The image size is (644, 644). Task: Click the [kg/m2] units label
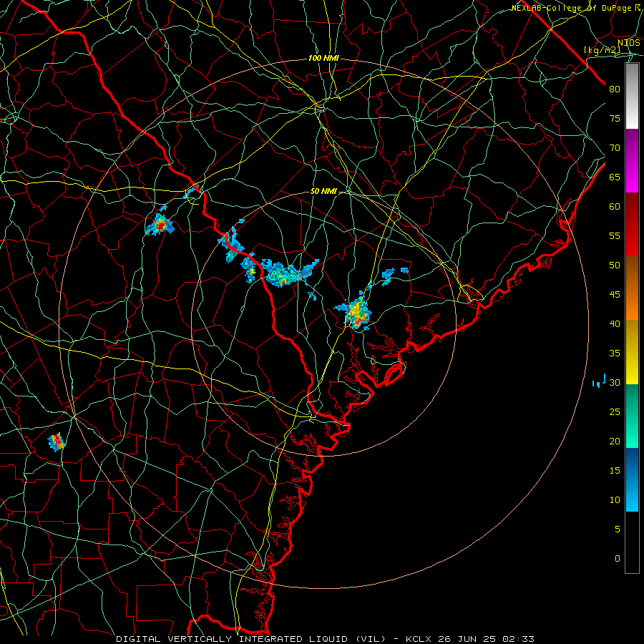tap(602, 50)
